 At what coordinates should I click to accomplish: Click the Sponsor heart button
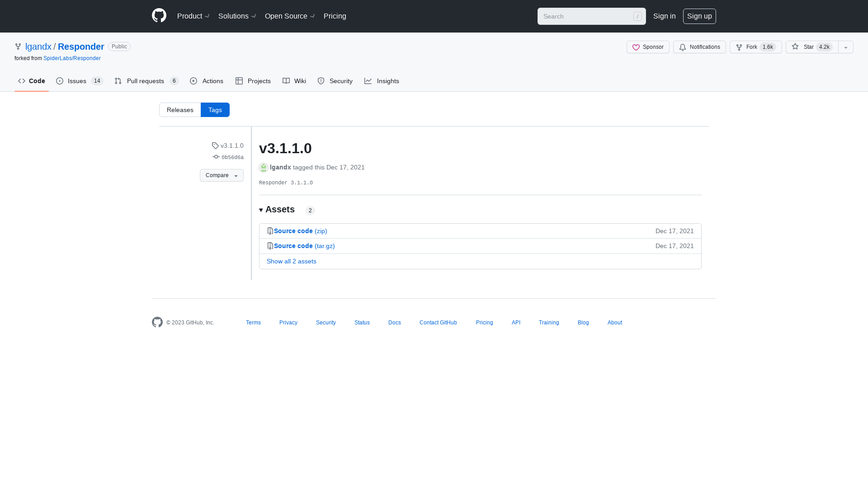pyautogui.click(x=648, y=47)
